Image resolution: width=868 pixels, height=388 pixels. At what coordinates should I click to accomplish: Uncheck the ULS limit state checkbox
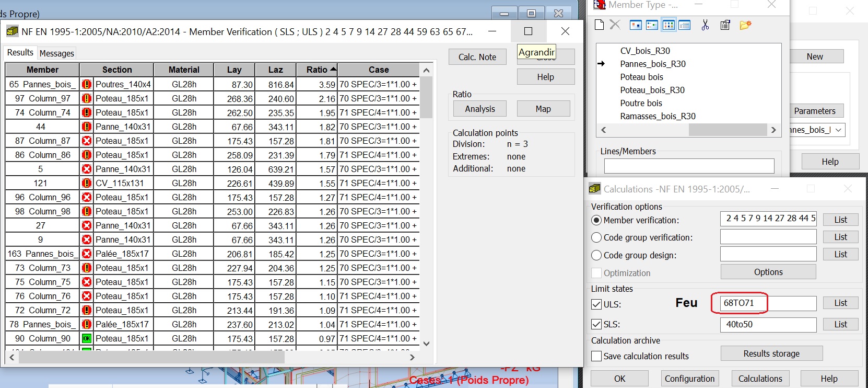click(596, 304)
